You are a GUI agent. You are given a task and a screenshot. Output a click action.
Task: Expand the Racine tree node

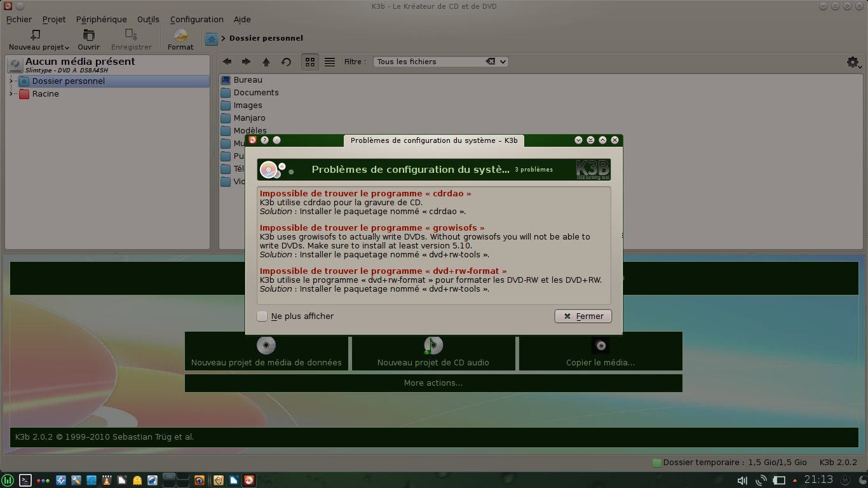[x=11, y=93]
